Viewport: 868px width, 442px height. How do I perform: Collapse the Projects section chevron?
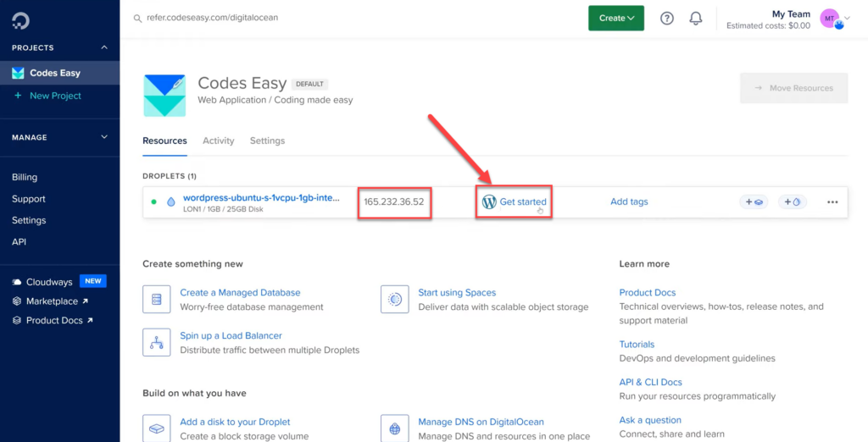pyautogui.click(x=104, y=47)
